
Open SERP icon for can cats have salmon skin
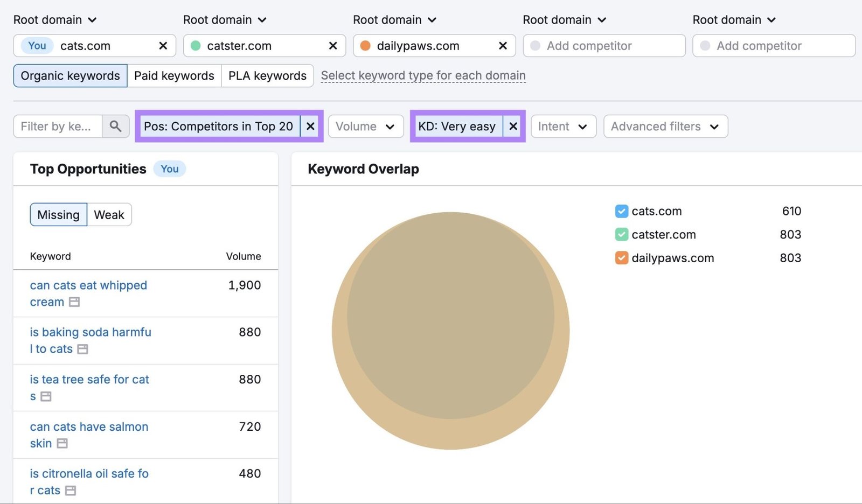click(x=62, y=443)
